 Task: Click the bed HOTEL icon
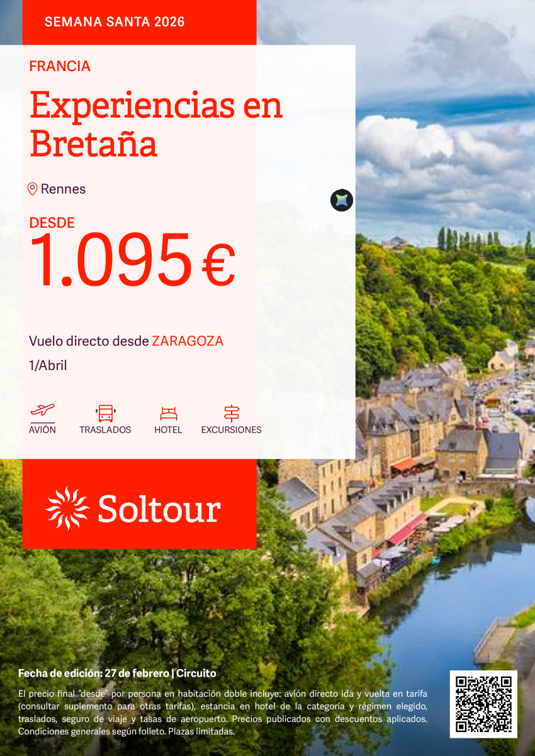pyautogui.click(x=168, y=414)
